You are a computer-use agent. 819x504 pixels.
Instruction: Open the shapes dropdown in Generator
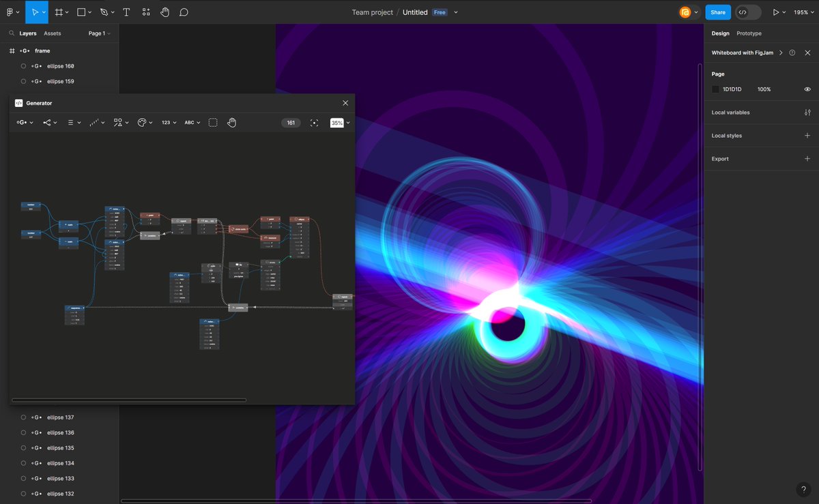point(121,123)
